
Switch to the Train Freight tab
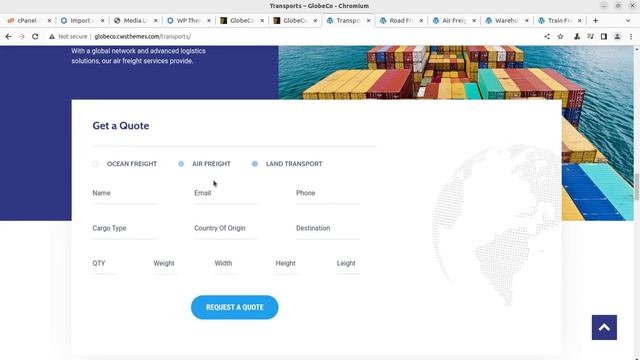coord(558,20)
